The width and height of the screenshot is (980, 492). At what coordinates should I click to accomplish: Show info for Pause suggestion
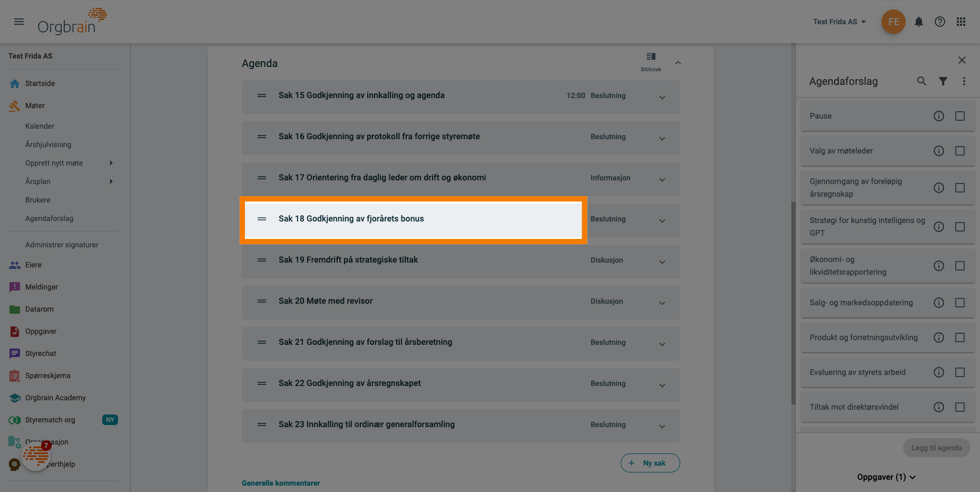click(939, 116)
